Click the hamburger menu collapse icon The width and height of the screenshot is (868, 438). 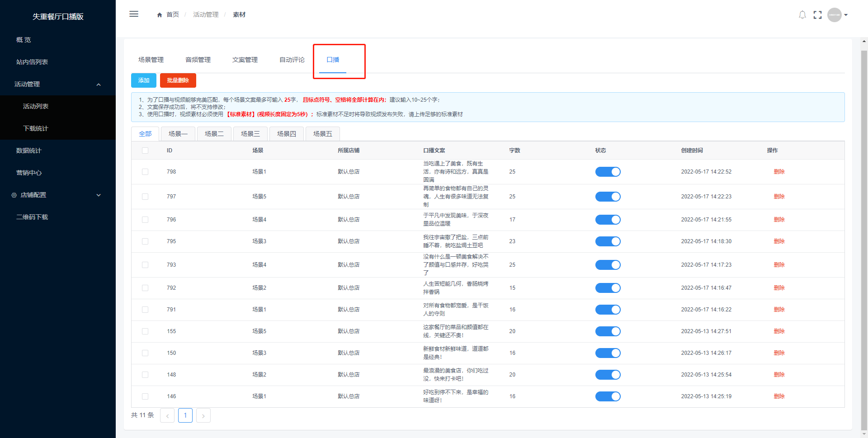(x=134, y=14)
